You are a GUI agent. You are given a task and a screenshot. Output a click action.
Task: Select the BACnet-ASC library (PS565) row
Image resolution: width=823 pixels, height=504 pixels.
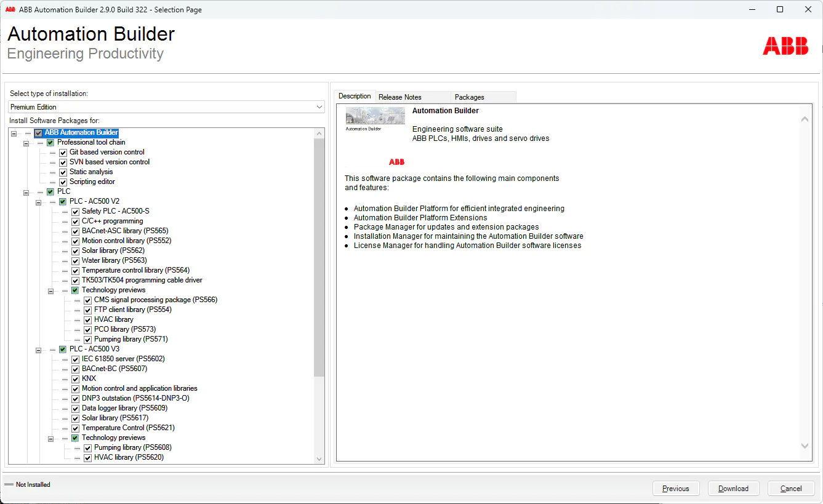pos(125,231)
